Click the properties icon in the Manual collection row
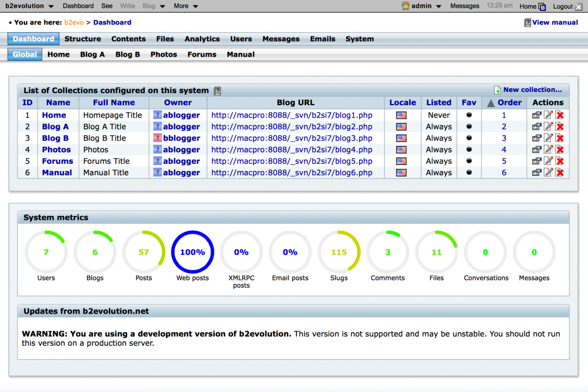 537,173
